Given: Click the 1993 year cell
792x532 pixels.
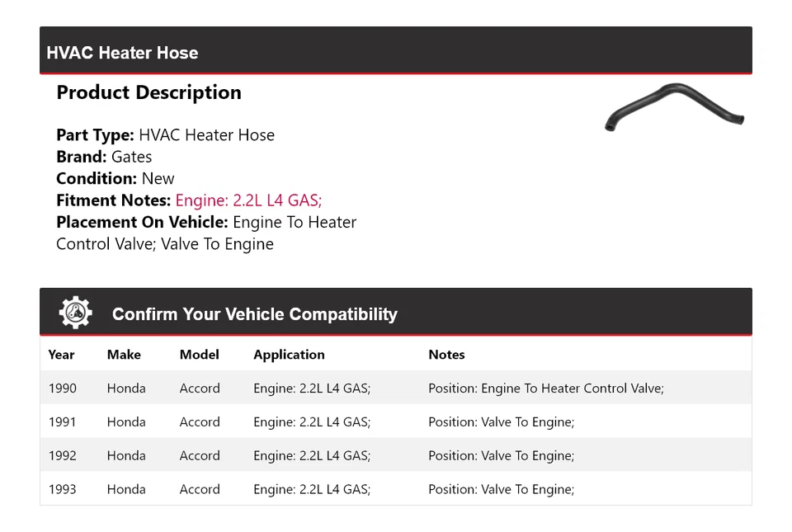Looking at the screenshot, I should (x=62, y=489).
